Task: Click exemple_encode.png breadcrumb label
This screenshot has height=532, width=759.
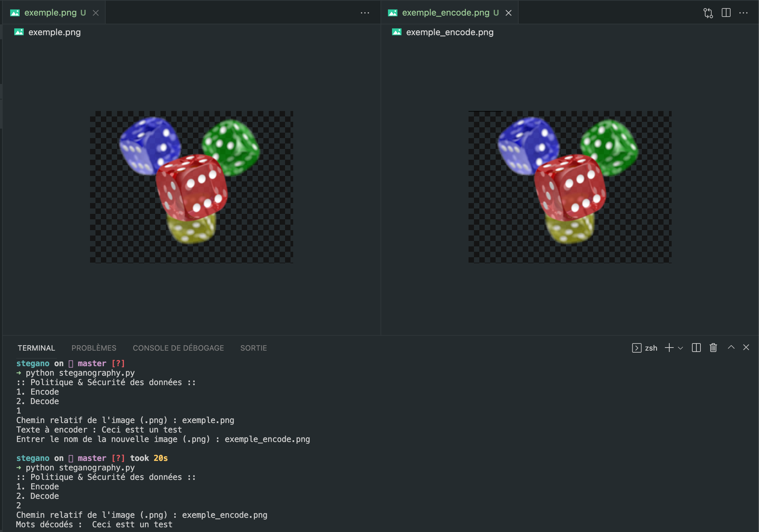Action: [x=450, y=32]
